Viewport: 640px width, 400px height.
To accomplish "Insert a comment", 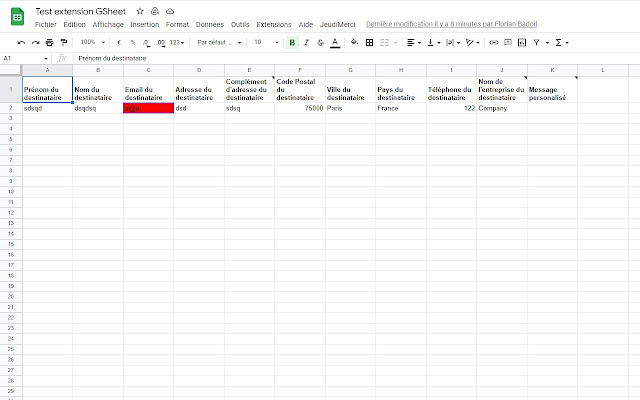I will click(x=508, y=42).
